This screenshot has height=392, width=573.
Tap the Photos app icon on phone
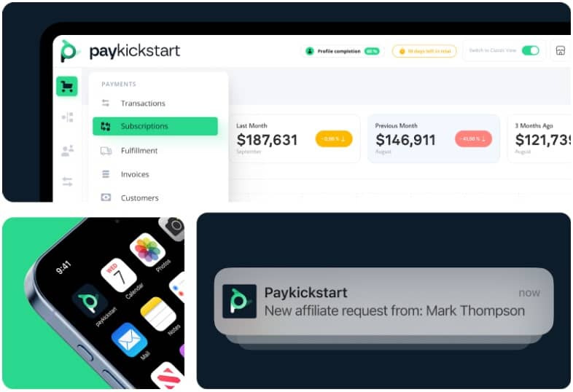(147, 250)
